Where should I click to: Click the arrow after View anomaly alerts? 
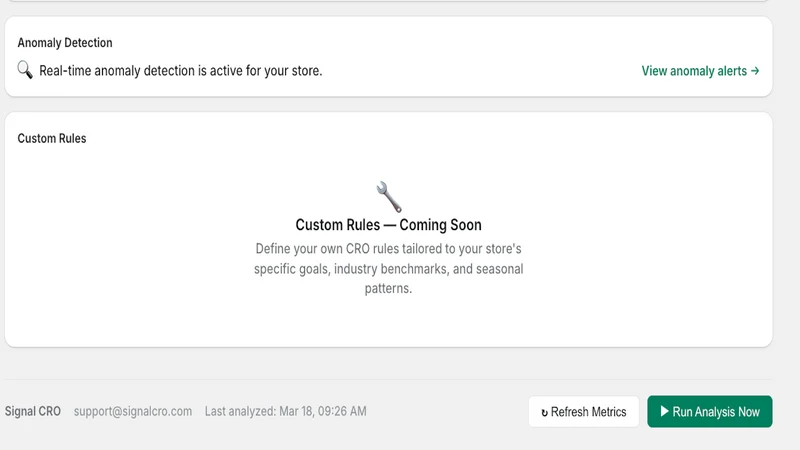[x=755, y=71]
